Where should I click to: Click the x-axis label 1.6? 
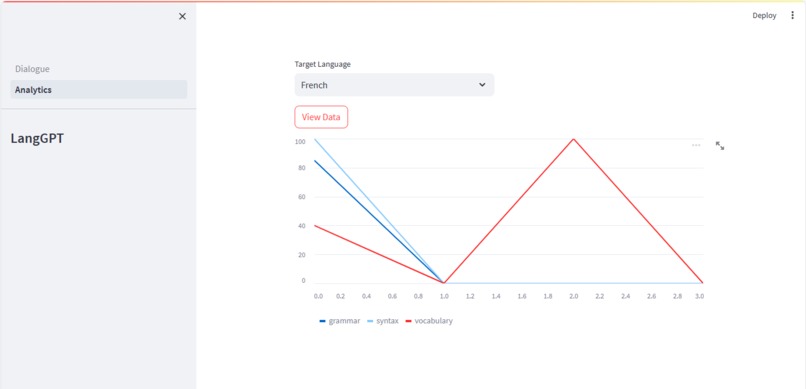[x=522, y=297]
